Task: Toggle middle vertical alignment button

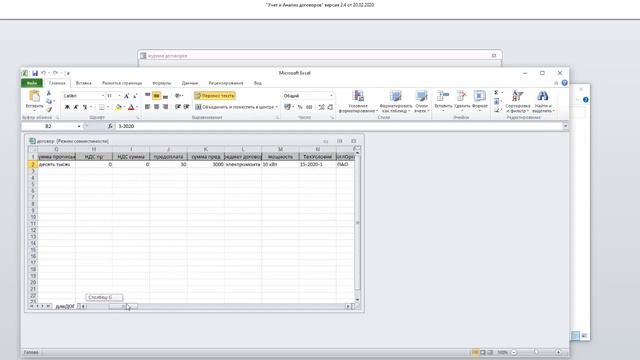Action: [156, 96]
